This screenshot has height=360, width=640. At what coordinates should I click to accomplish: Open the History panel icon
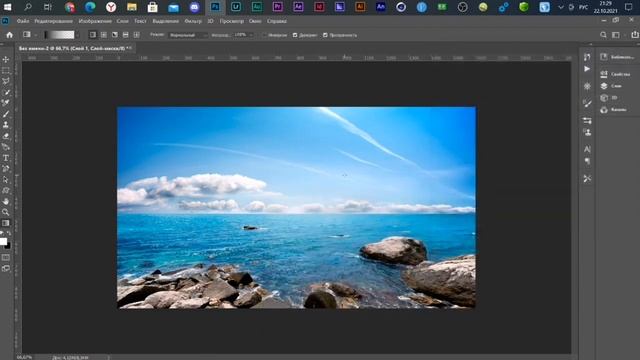click(x=587, y=57)
